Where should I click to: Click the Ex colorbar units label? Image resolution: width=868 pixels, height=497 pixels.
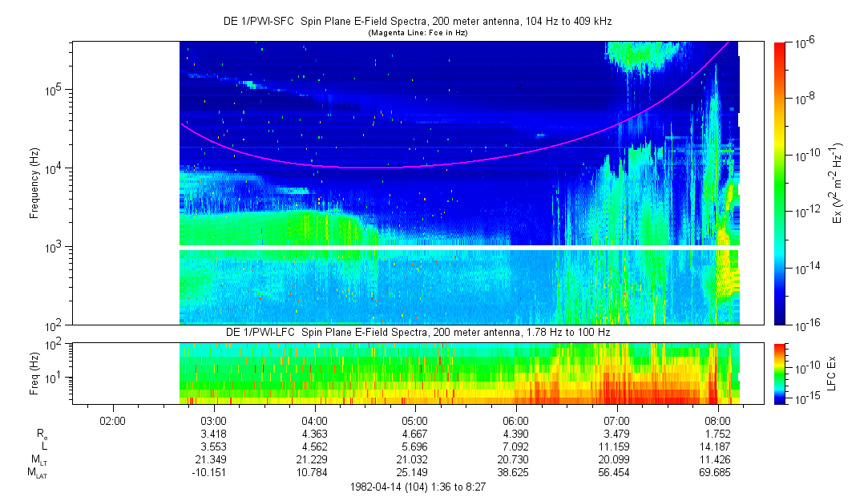click(838, 184)
